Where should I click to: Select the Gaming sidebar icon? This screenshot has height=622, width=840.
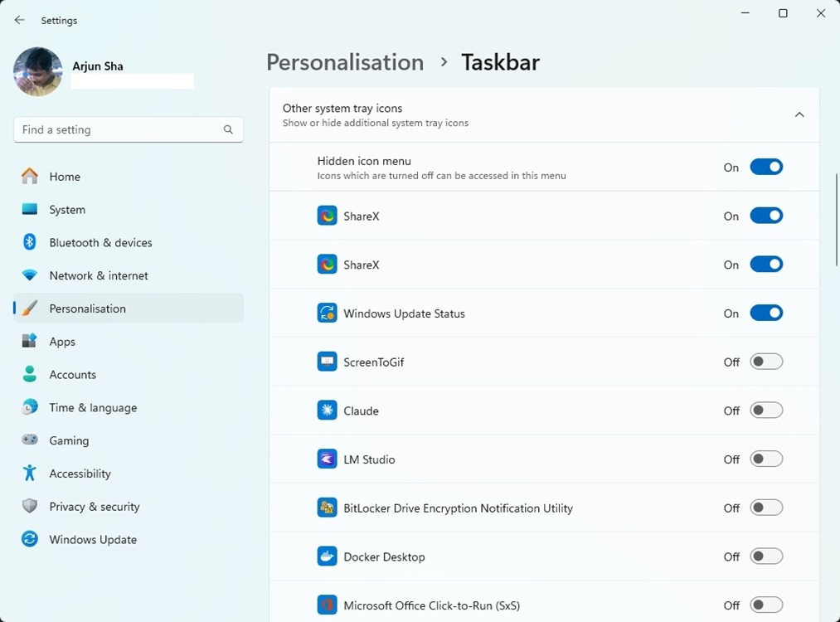[29, 440]
